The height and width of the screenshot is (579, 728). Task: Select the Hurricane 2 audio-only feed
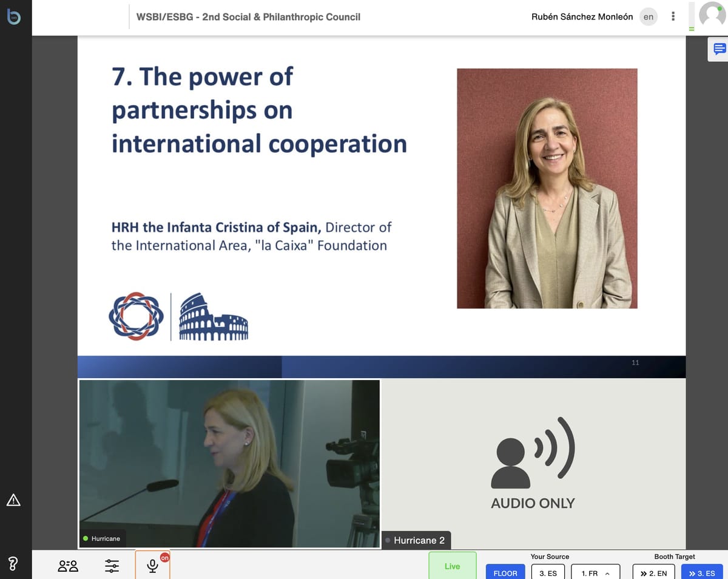533,464
